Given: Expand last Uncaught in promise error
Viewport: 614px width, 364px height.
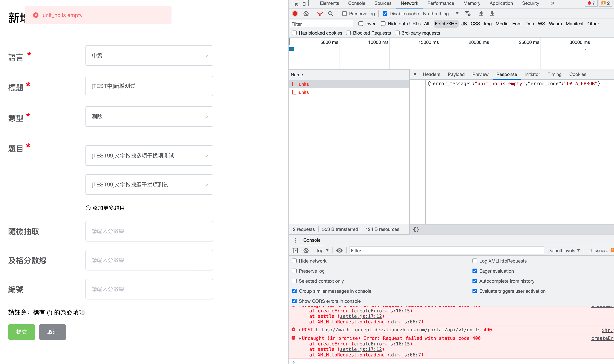Looking at the screenshot, I should point(300,338).
